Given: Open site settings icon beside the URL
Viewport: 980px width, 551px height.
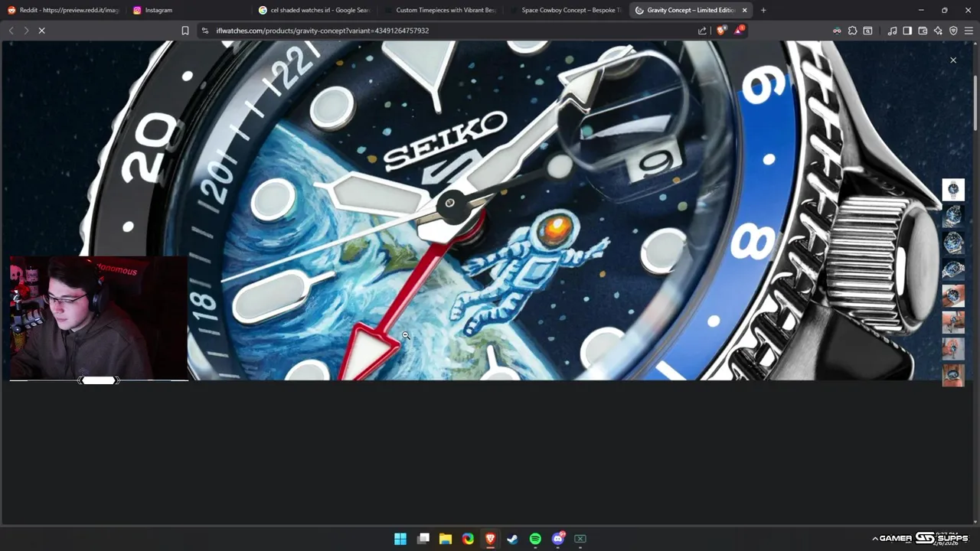Looking at the screenshot, I should pos(204,31).
